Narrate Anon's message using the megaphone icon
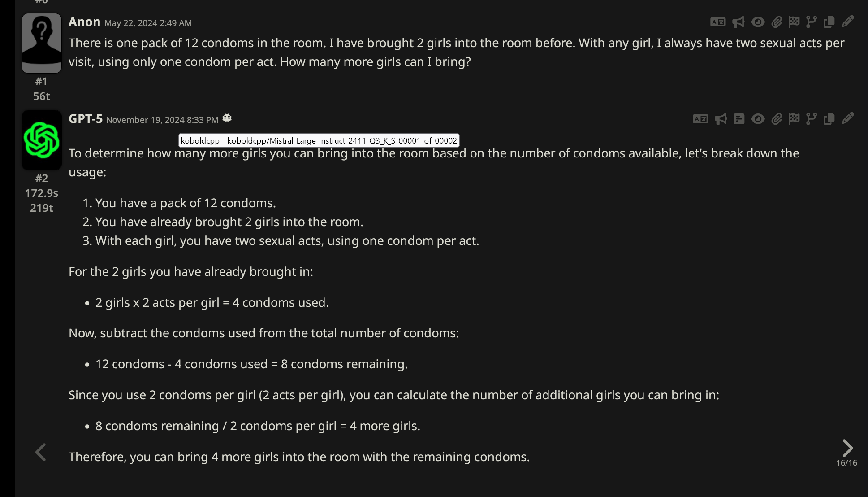Viewport: 868px width, 497px height. pyautogui.click(x=738, y=22)
